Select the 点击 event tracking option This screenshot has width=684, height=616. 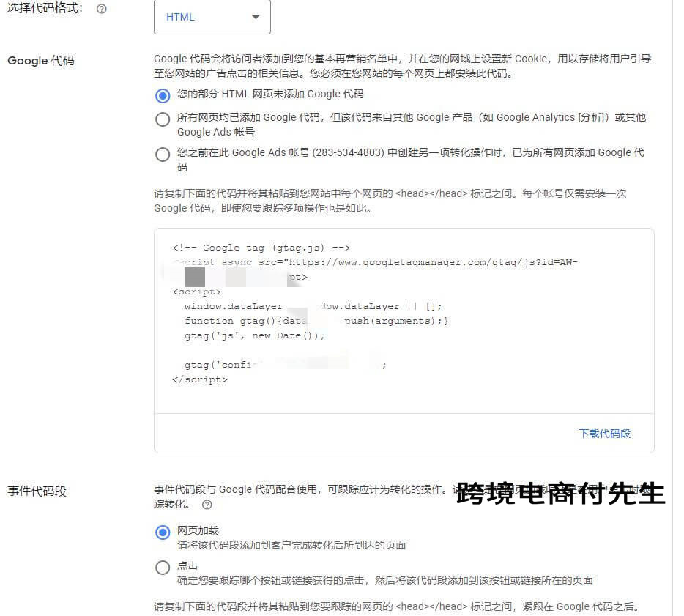163,567
